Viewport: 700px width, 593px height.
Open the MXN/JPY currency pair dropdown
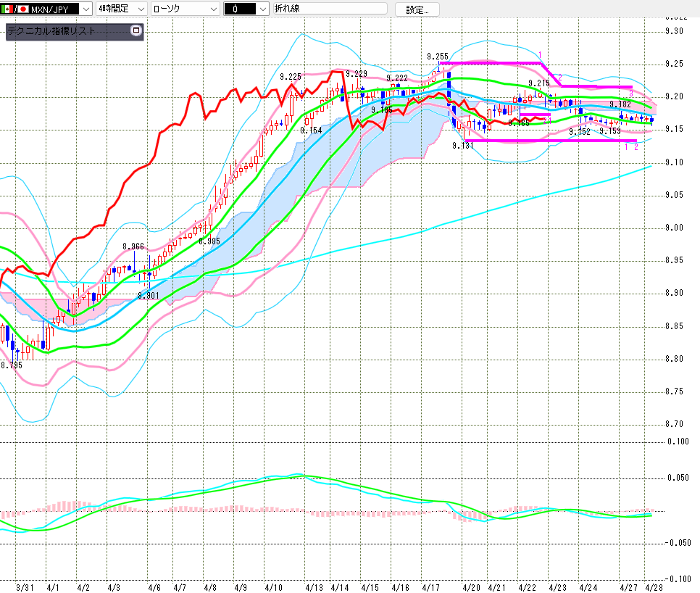click(x=85, y=9)
